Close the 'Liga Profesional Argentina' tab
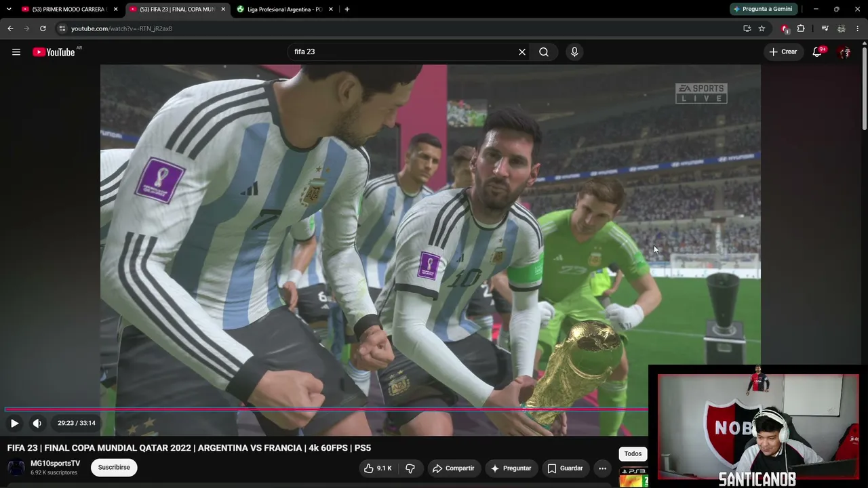868x488 pixels. (331, 9)
